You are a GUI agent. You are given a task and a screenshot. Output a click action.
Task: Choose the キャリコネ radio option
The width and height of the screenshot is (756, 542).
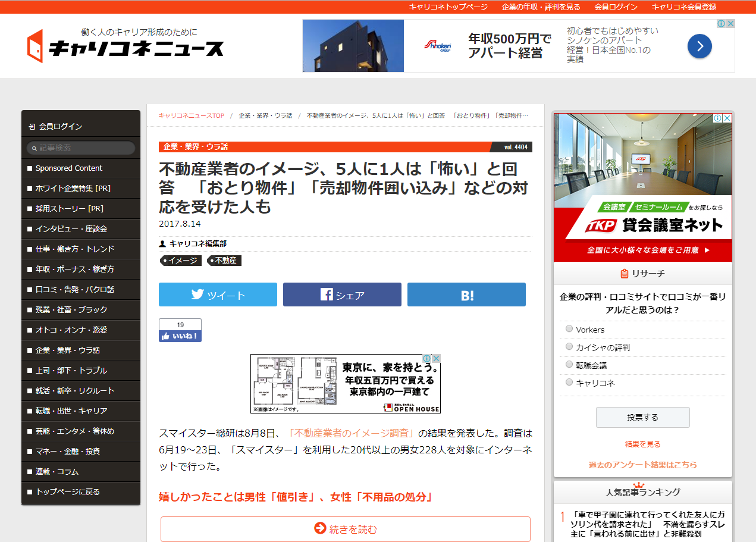pyautogui.click(x=569, y=382)
